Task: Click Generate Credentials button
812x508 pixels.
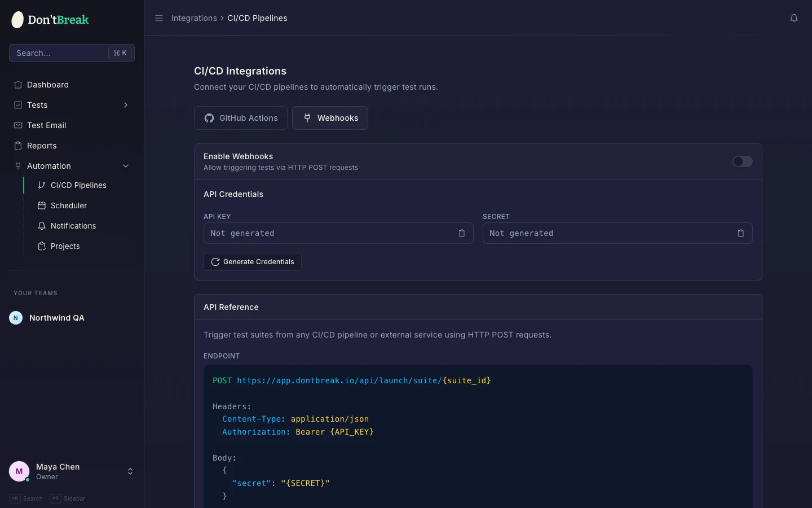Action: tap(253, 262)
